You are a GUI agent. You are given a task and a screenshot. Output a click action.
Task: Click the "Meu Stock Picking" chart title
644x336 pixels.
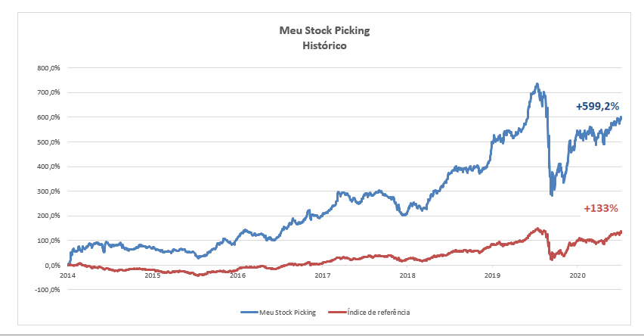[x=322, y=30]
